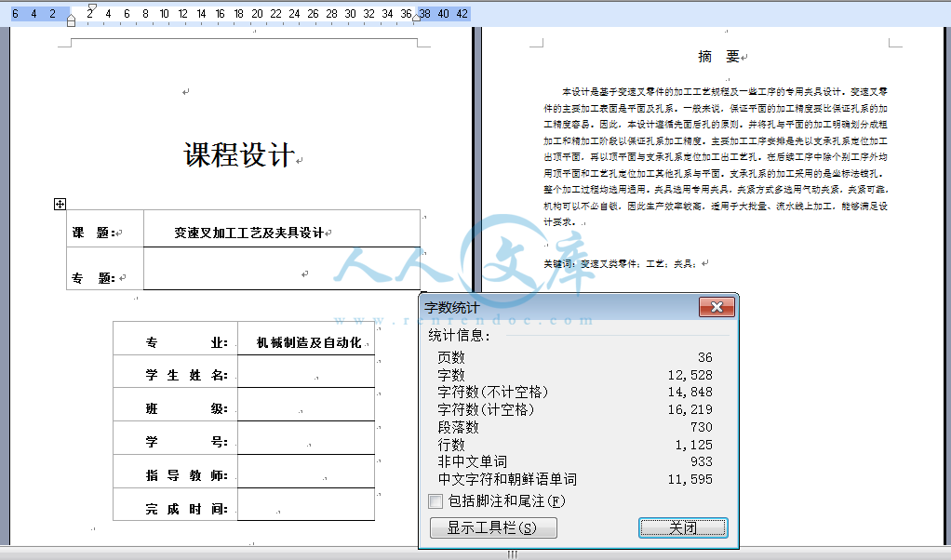
Task: Click the table move handle icon
Action: pos(60,205)
